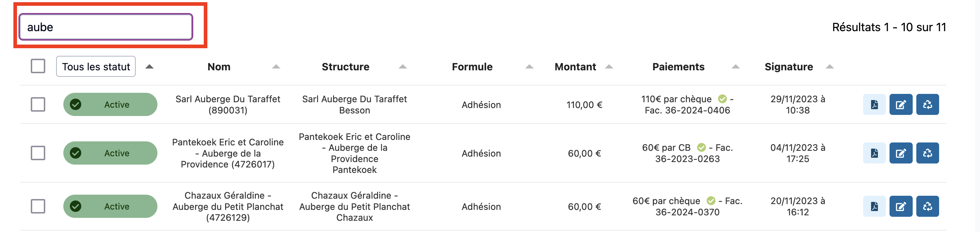980x232 pixels.
Task: Tick the select-all checkbox in header
Action: point(38,66)
